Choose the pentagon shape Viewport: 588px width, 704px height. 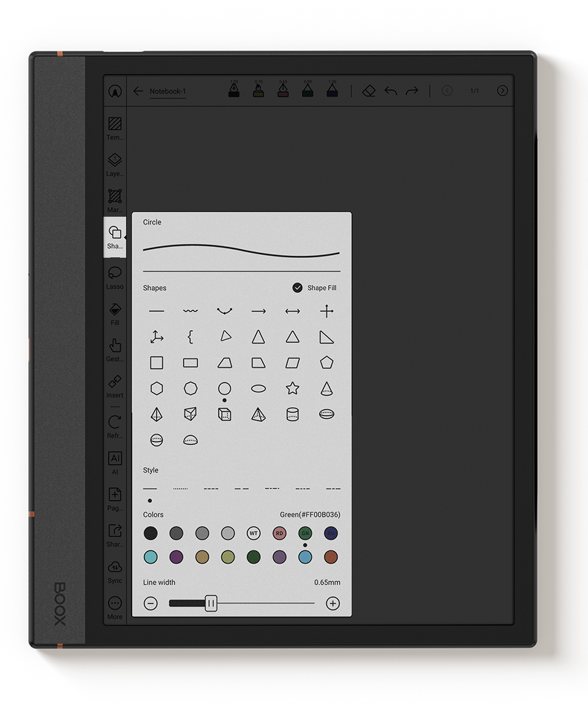pyautogui.click(x=326, y=362)
